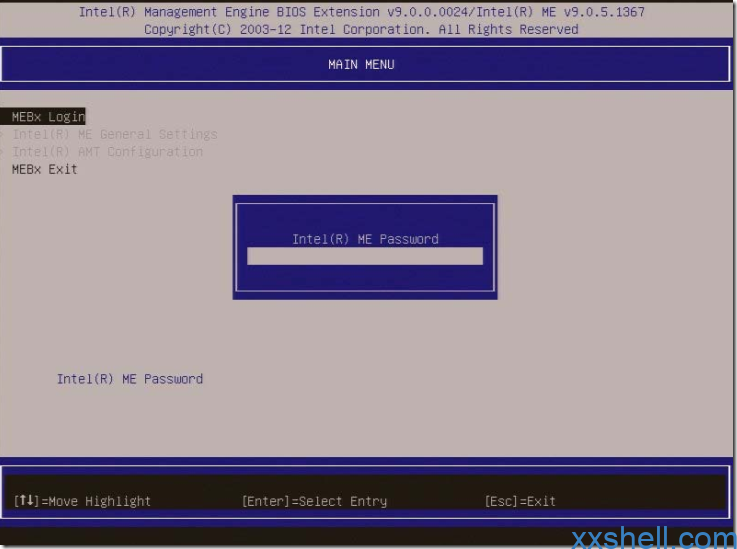Click the Intel Corporation copyright line
Viewport: 737px width, 549px height.
coord(361,29)
